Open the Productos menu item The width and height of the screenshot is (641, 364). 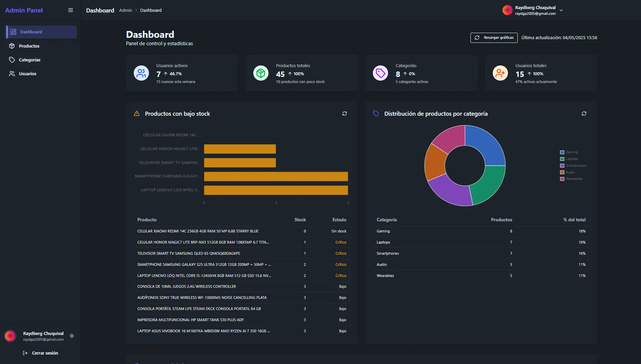tap(29, 46)
